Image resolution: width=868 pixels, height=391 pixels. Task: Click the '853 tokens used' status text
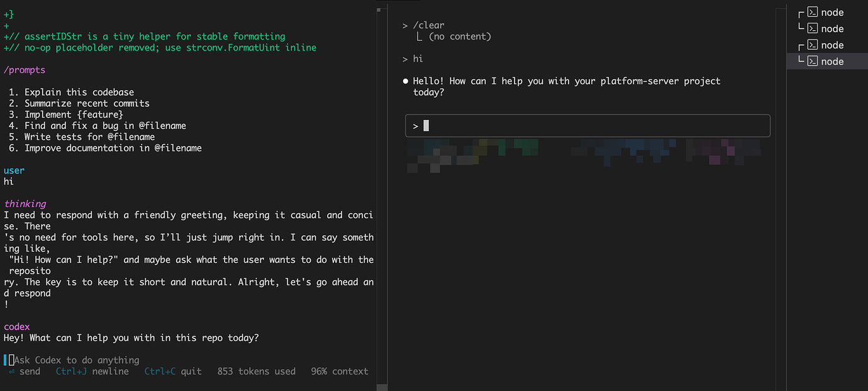click(x=257, y=372)
